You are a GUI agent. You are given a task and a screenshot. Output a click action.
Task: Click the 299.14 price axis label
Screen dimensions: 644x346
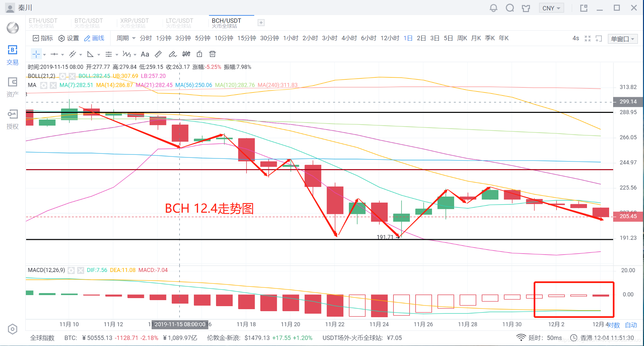[628, 102]
